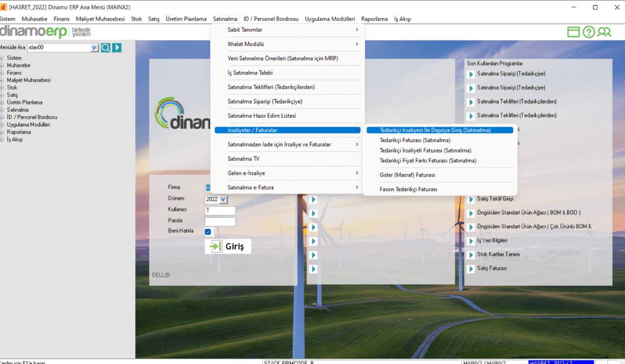The image size is (625, 364).
Task: Select Tedarikçi İrsaliyeli Faturası (Satınalma)
Action: point(440,150)
